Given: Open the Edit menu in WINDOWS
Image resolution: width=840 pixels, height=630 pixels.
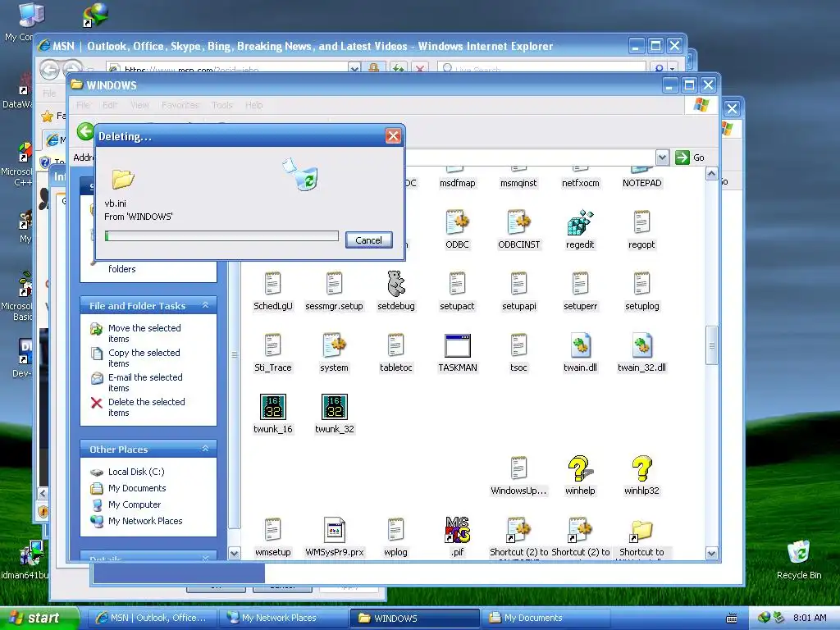Looking at the screenshot, I should 109,105.
